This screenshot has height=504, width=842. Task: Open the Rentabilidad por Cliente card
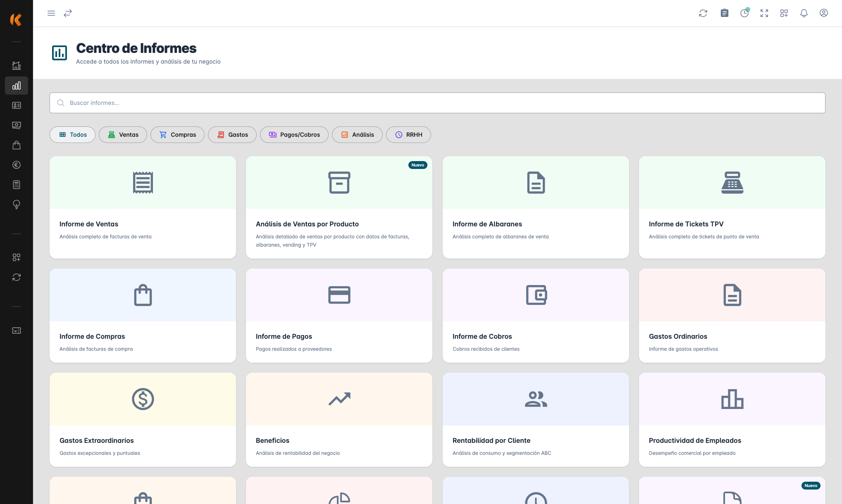tap(536, 420)
